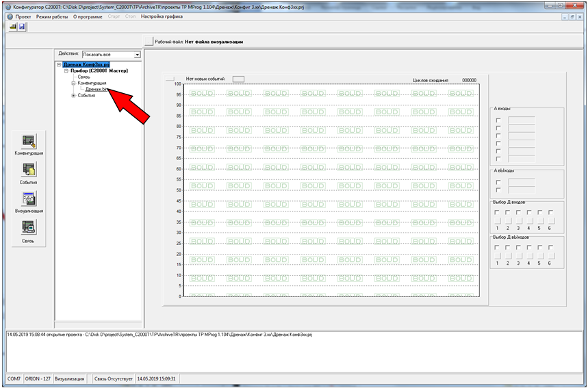The width and height of the screenshot is (588, 388).
Task: Switch to Визуализация mode icon
Action: [29, 198]
